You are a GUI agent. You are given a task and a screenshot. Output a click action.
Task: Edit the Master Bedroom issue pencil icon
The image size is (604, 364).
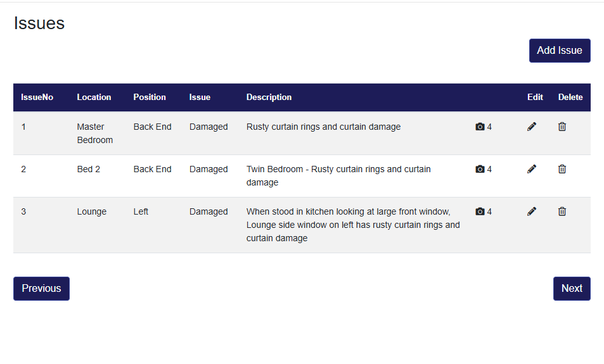[532, 127]
